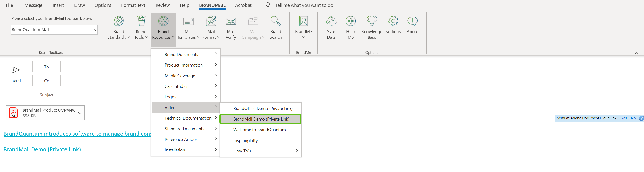Viewport: 644px width, 172px height.
Task: Click the PDF attachment icon
Action: [x=13, y=113]
